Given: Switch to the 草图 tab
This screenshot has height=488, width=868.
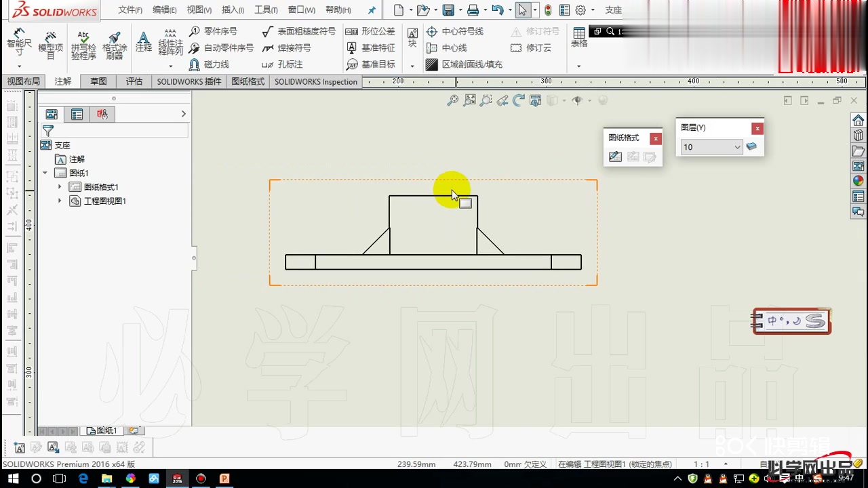Looking at the screenshot, I should (x=99, y=81).
